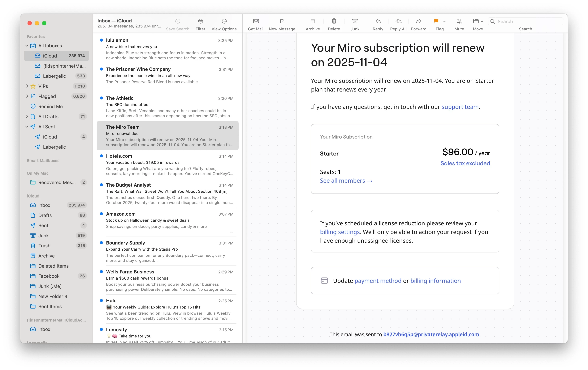
Task: Forward the selected message
Action: pos(419,22)
